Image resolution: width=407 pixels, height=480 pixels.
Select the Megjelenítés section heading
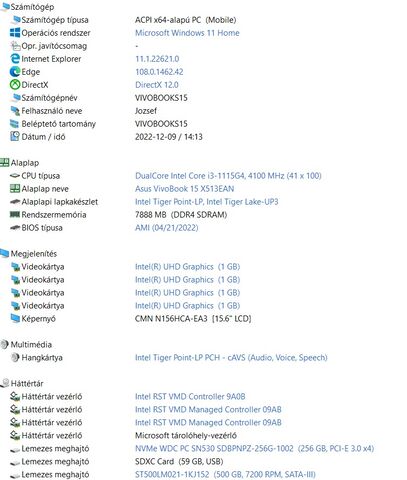pyautogui.click(x=34, y=254)
